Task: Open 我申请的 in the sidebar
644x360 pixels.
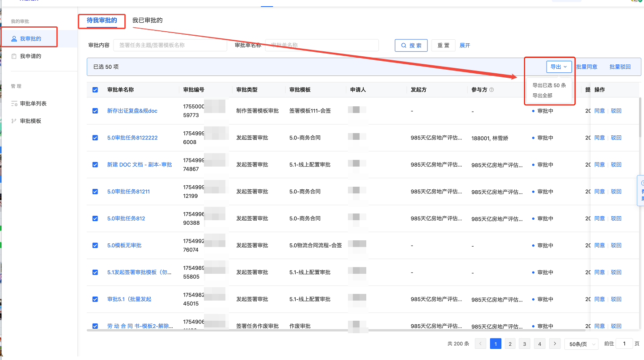Action: 30,56
